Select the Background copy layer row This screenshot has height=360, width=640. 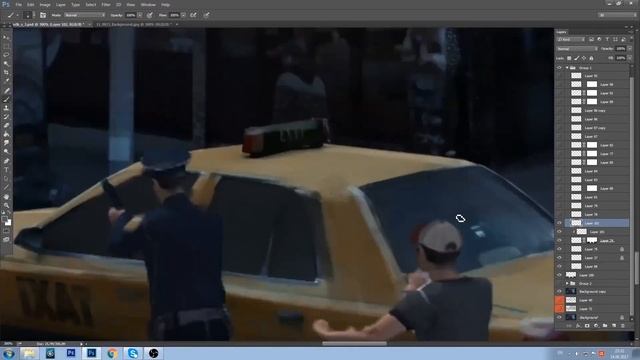pos(596,291)
